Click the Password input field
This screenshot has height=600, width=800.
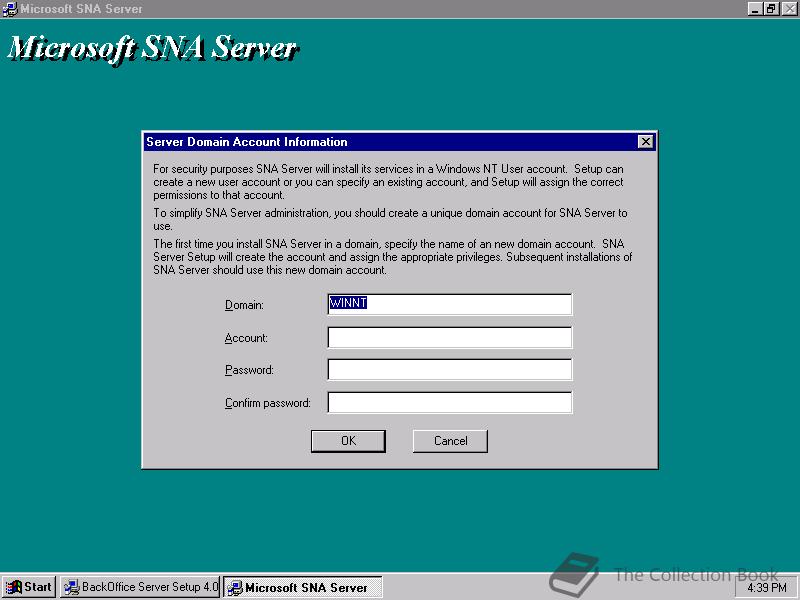449,370
